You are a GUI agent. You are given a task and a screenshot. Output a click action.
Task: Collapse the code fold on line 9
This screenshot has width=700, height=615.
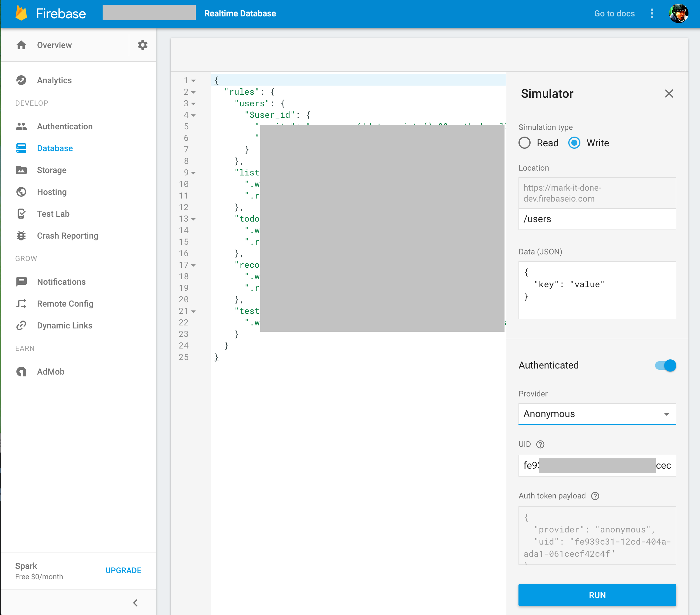point(193,173)
